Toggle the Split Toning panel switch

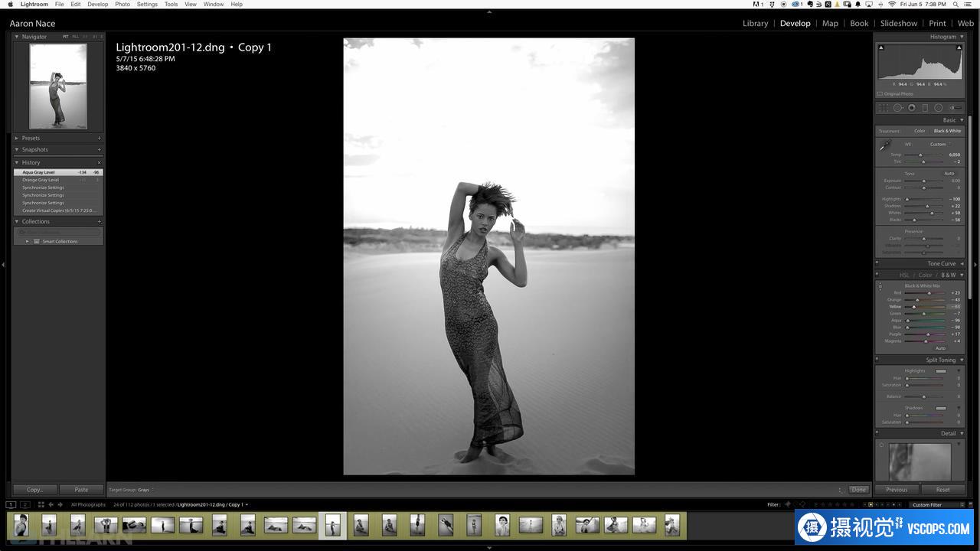point(878,360)
